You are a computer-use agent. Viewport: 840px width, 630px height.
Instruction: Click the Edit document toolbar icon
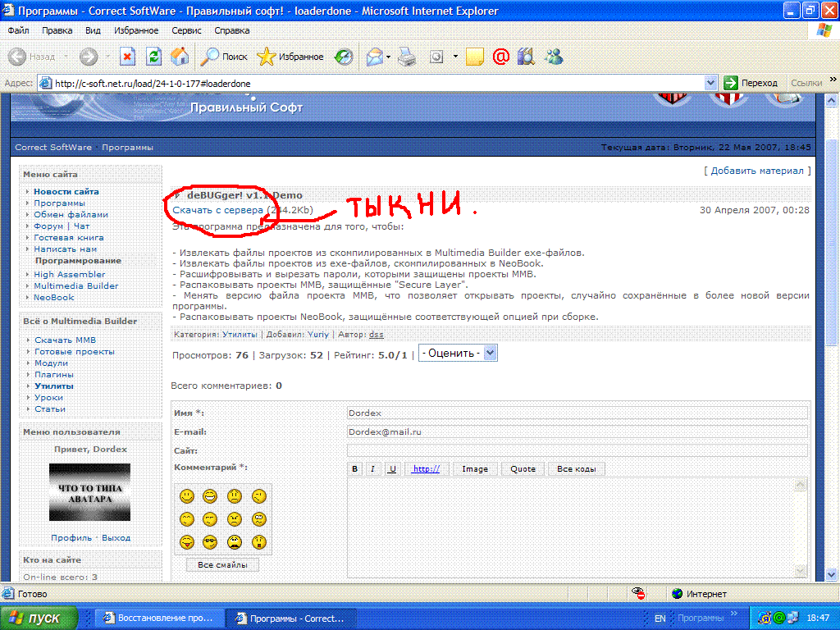point(436,57)
